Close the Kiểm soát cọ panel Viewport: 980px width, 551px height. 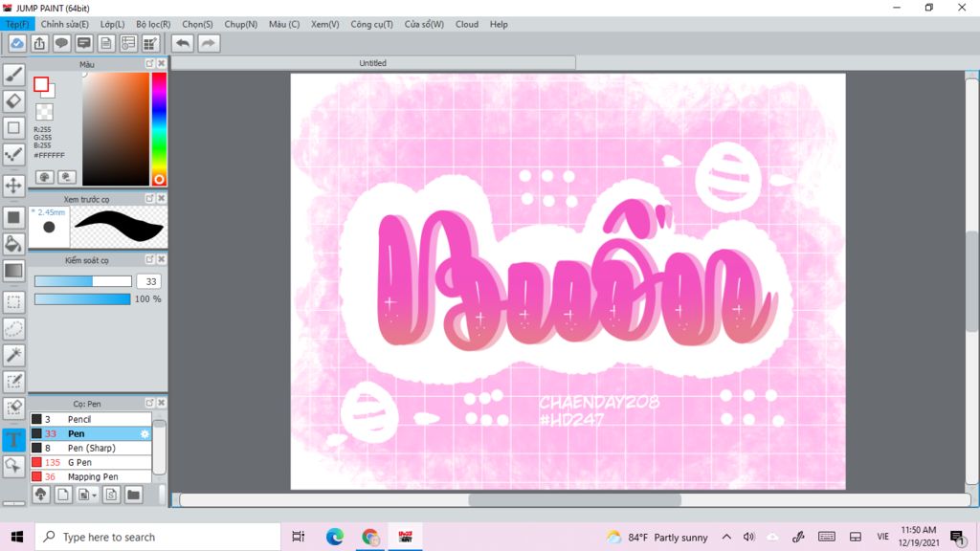(x=161, y=259)
